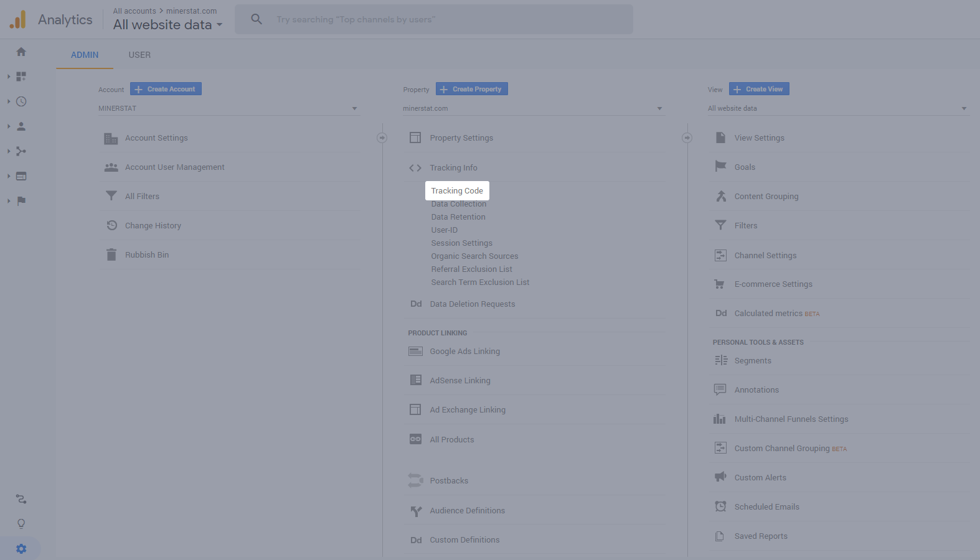Click the Rubbish Bin trash icon
Viewport: 980px width, 560px height.
tap(111, 254)
